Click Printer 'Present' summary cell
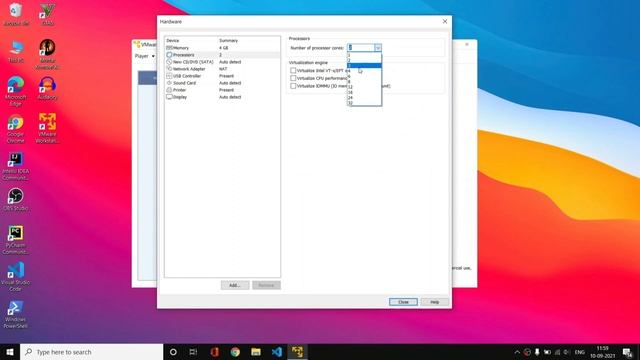 (227, 90)
